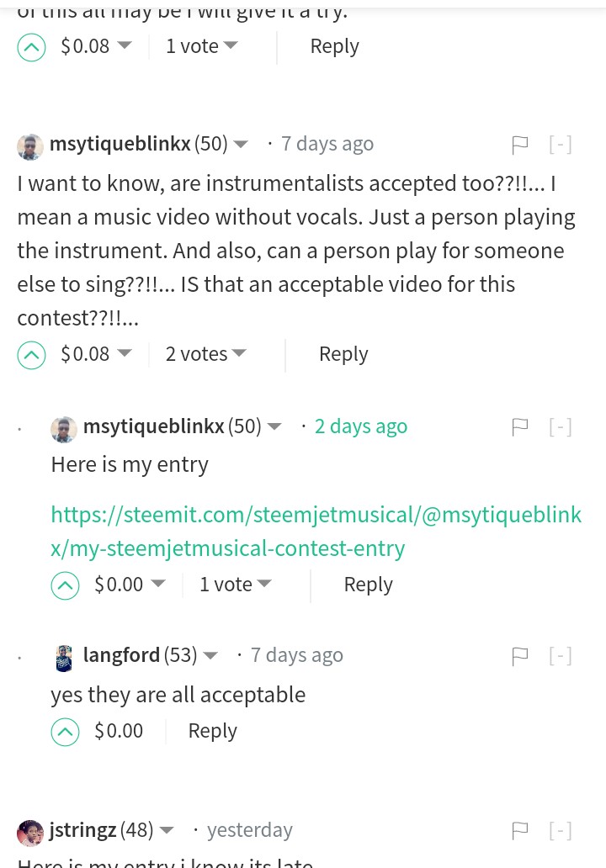Open the $0.08 payout dropdown above 2 votes

124,353
